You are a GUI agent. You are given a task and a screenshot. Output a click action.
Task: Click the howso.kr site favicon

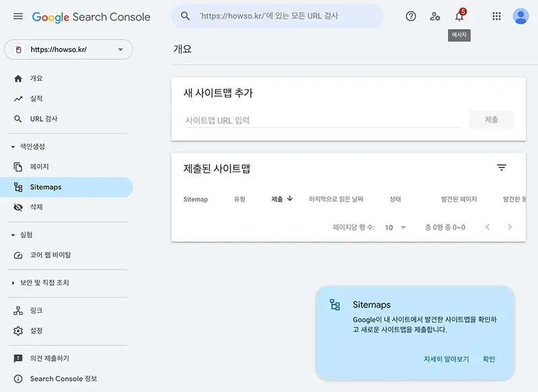click(19, 49)
